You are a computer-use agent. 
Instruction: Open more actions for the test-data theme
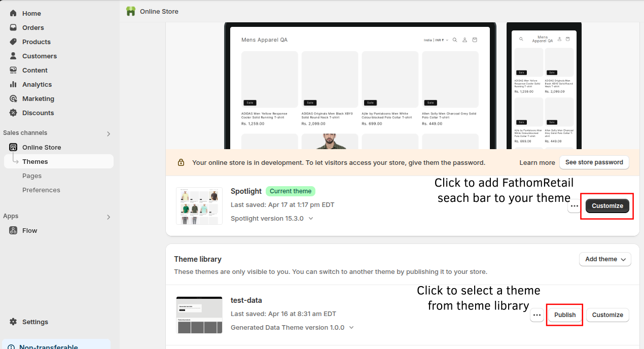pos(537,315)
